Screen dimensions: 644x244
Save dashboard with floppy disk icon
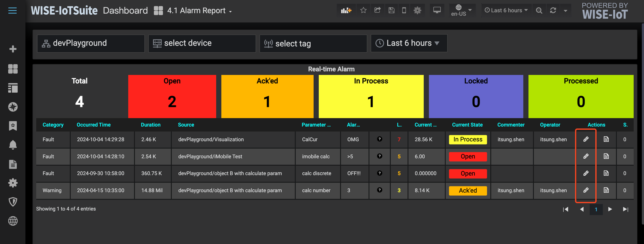[x=391, y=11]
